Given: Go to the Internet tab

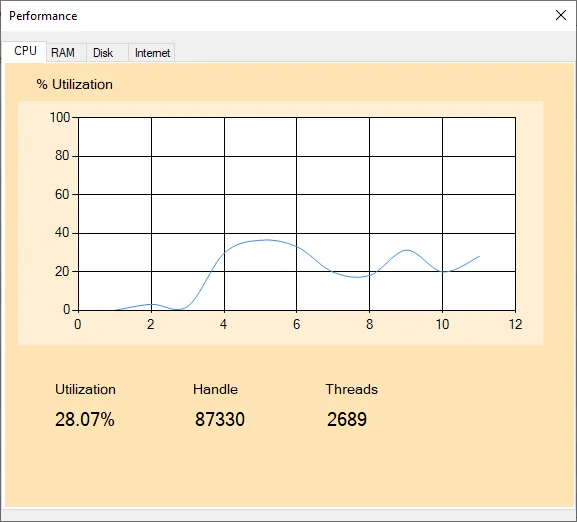Looking at the screenshot, I should pyautogui.click(x=152, y=53).
